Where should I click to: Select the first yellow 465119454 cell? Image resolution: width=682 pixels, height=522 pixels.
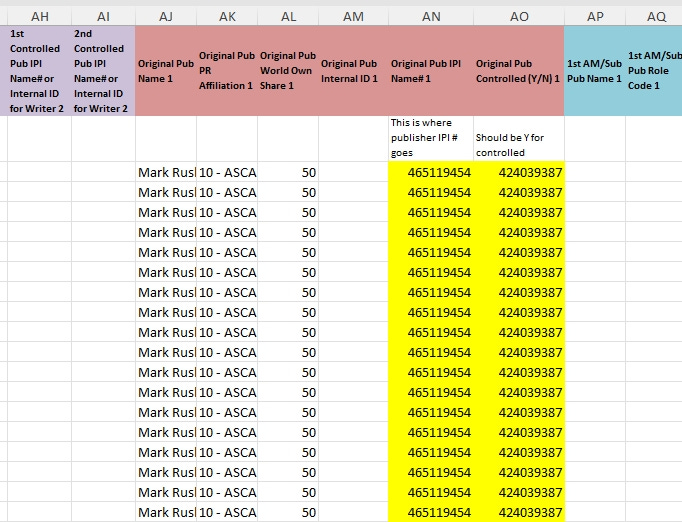point(431,172)
